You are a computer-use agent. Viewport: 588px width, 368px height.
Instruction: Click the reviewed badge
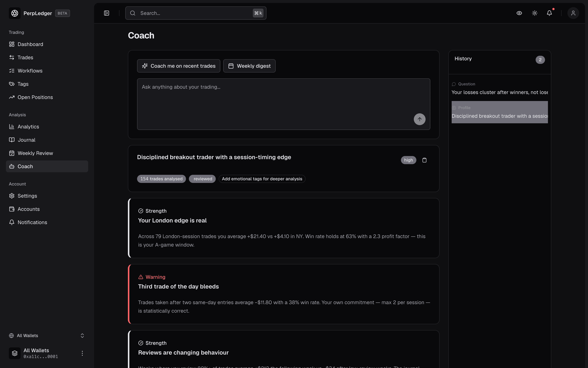[x=202, y=179]
